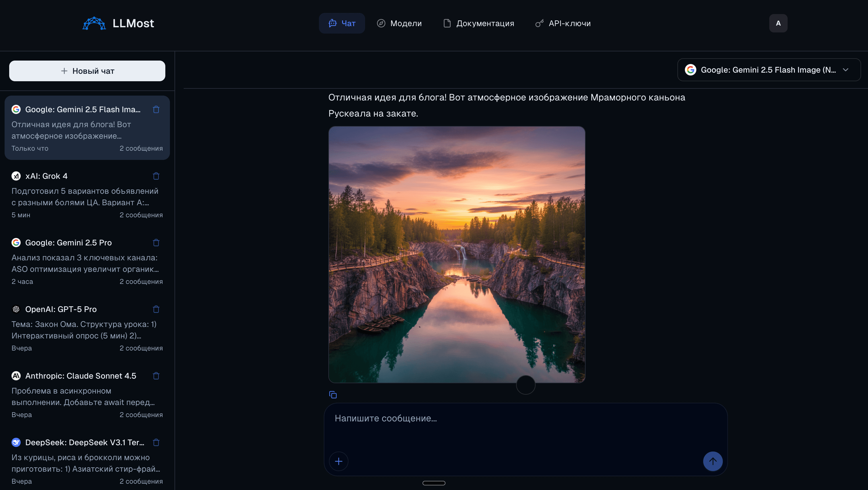Click the Google logo in model selector
The width and height of the screenshot is (868, 490).
point(691,70)
